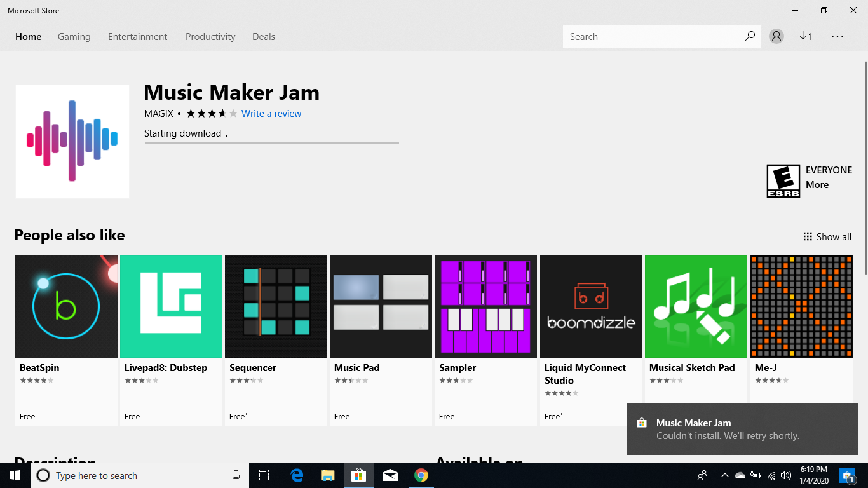This screenshot has height=488, width=868.
Task: Launch Microsoft Edge from the taskbar
Action: pyautogui.click(x=297, y=475)
